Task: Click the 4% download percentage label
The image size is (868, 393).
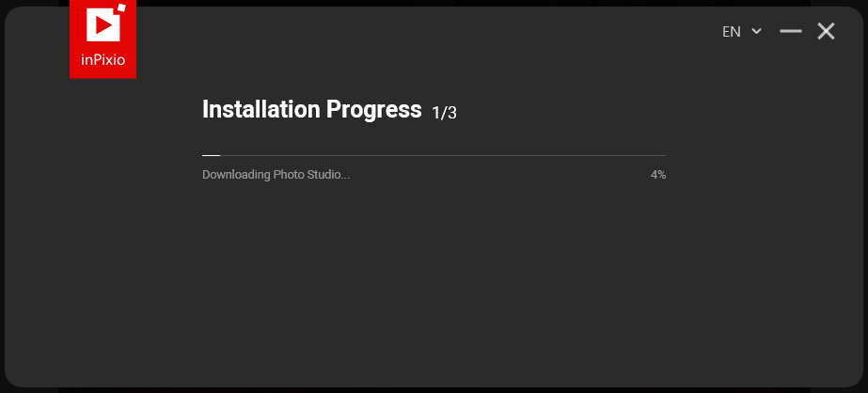Action: [x=658, y=175]
